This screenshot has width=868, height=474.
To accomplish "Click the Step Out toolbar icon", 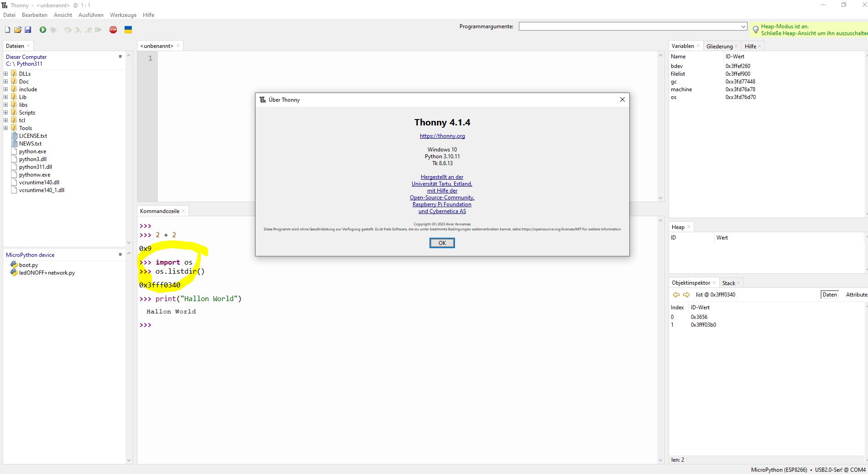I will pyautogui.click(x=89, y=30).
